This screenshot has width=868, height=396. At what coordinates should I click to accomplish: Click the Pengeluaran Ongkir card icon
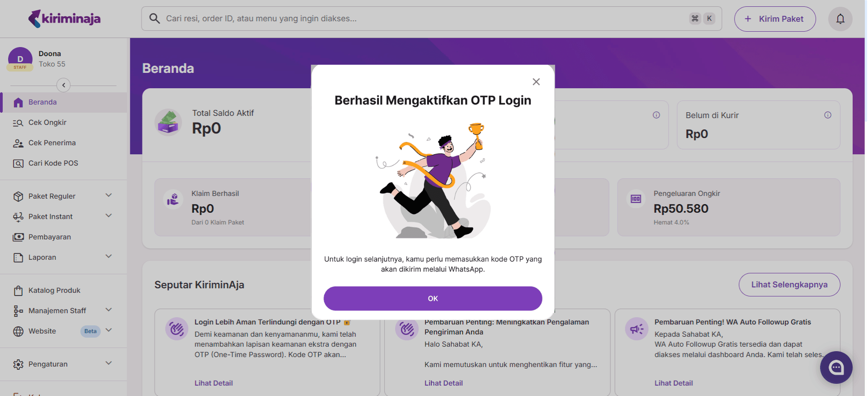636,199
